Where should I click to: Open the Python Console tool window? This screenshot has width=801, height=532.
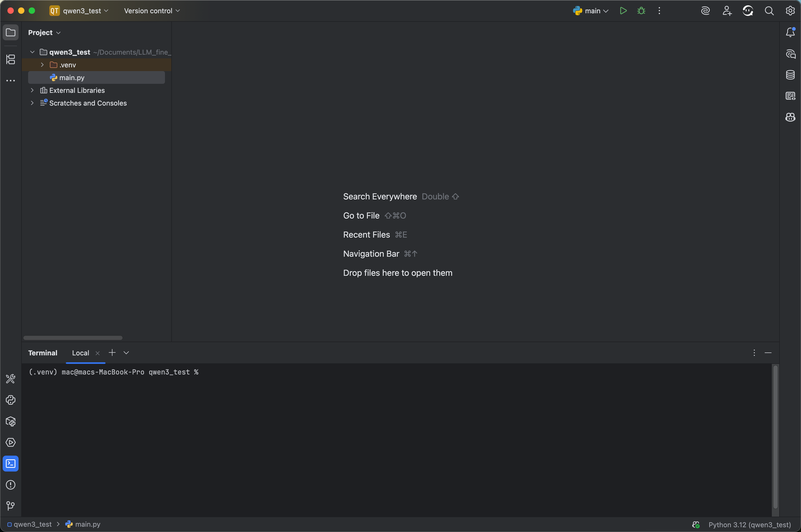(11, 400)
